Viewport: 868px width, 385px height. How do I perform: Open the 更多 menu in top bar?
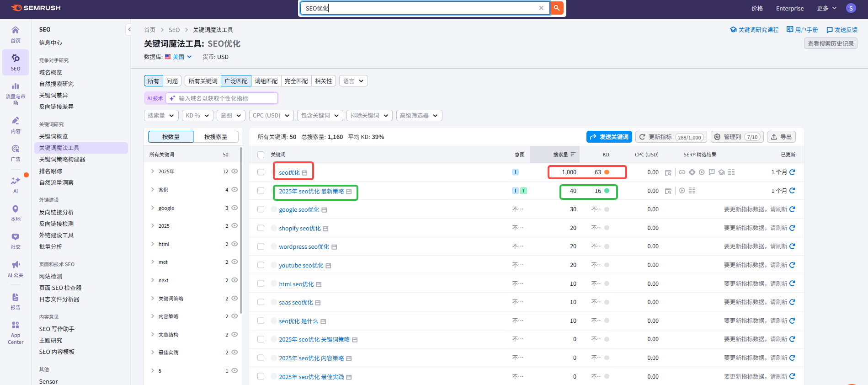pyautogui.click(x=826, y=8)
